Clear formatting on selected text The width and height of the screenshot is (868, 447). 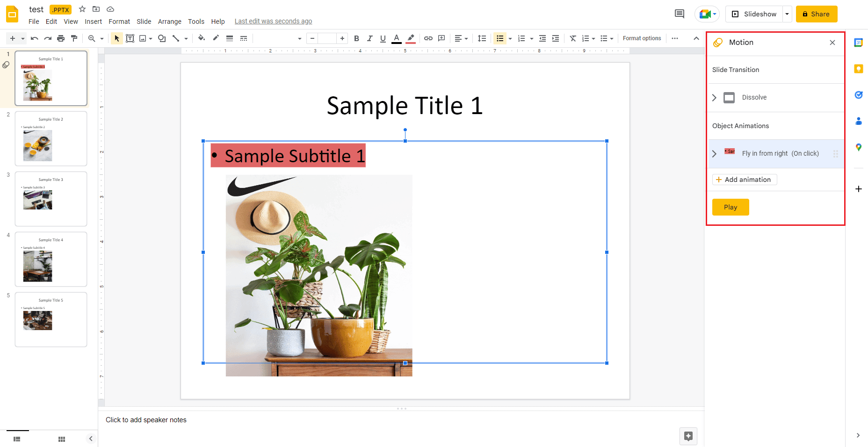coord(573,38)
